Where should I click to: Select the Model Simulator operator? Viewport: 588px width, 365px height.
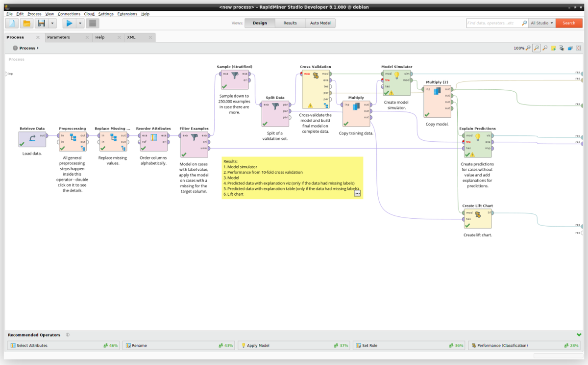click(396, 83)
